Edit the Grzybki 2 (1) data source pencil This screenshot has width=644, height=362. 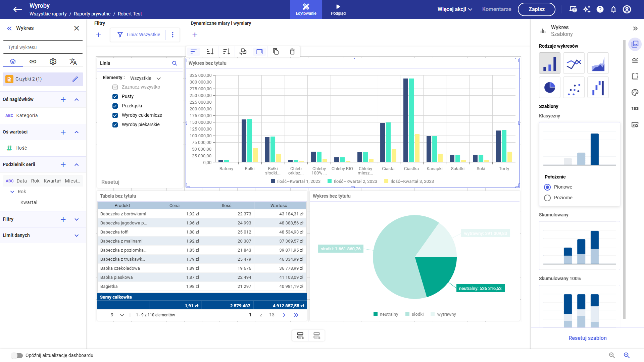pos(75,79)
